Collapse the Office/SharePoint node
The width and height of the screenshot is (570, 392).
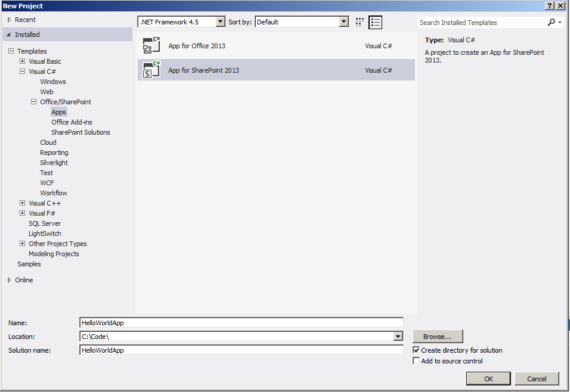pyautogui.click(x=33, y=102)
